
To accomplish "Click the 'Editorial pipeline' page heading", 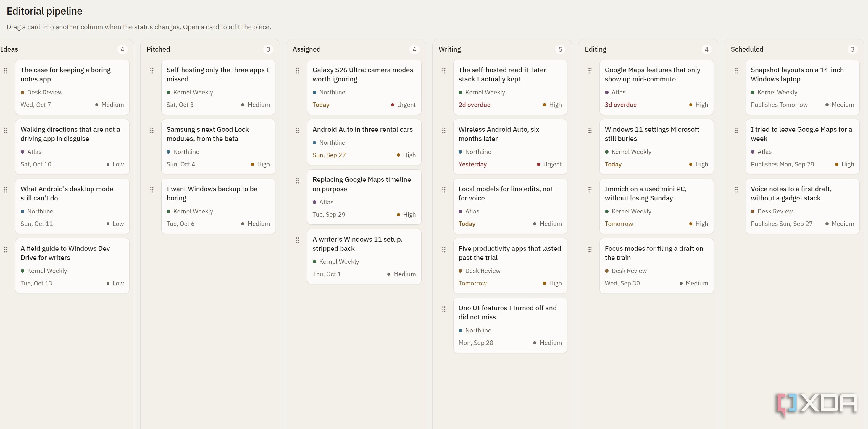I will coord(44,11).
